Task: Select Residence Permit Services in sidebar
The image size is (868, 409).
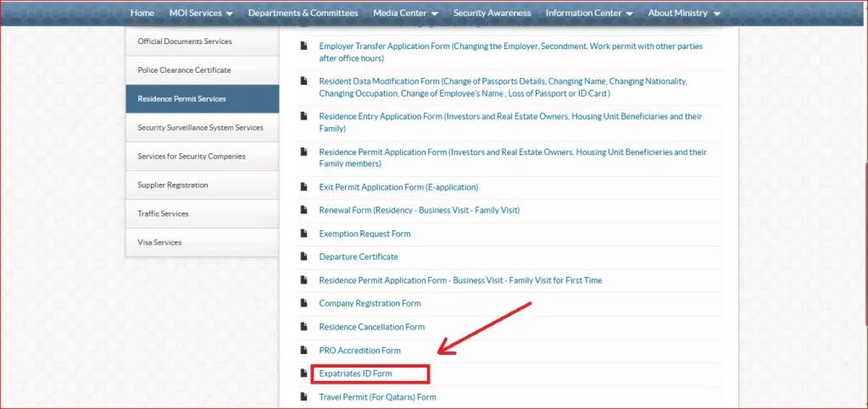Action: 202,99
